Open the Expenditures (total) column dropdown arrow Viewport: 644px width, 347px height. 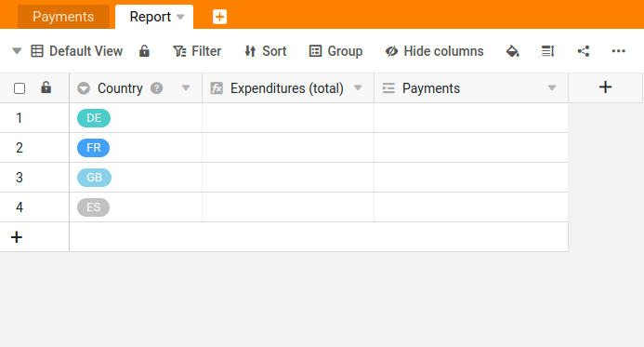pos(358,88)
